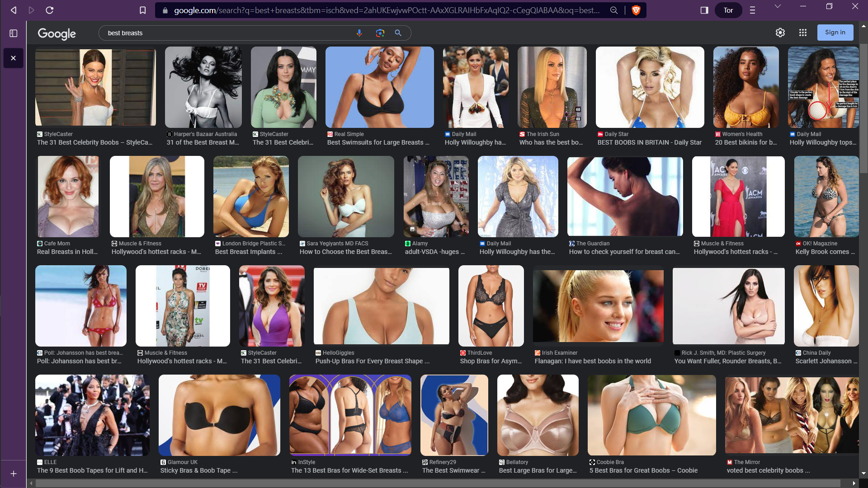Open Google Lens image search
The width and height of the screenshot is (868, 488).
coord(380,33)
